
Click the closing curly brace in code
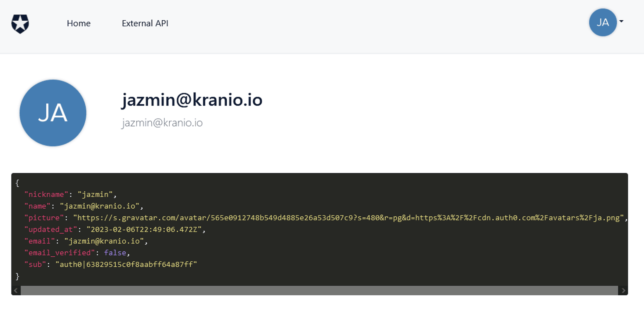(17, 276)
